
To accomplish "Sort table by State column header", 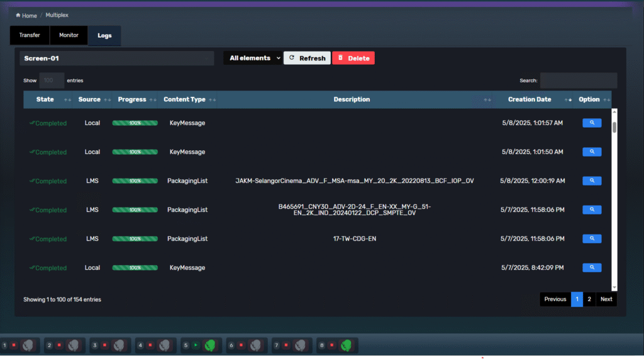I will 45,99.
